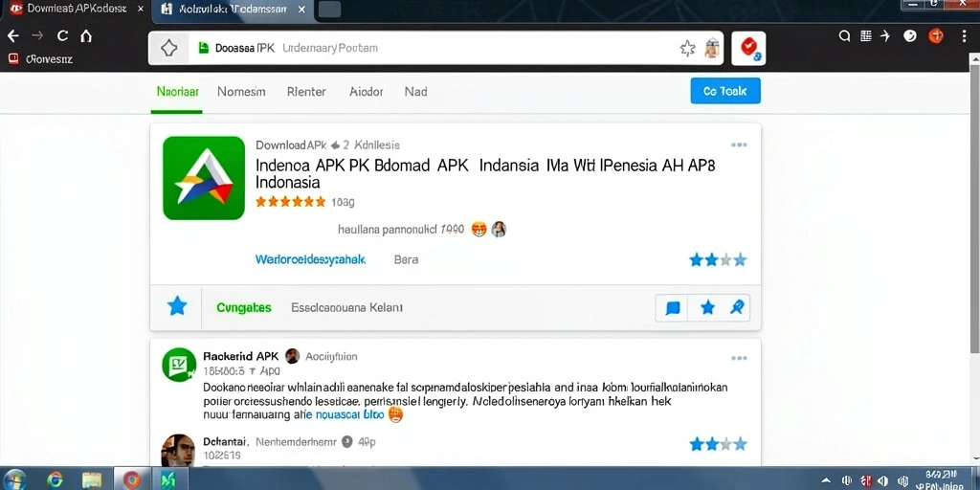Viewport: 980px width, 490px height.
Task: Click the Dchantai user avatar
Action: [178, 450]
